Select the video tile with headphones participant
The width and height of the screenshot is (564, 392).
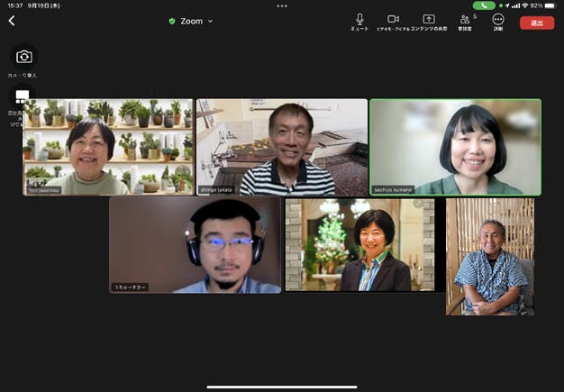pyautogui.click(x=195, y=245)
